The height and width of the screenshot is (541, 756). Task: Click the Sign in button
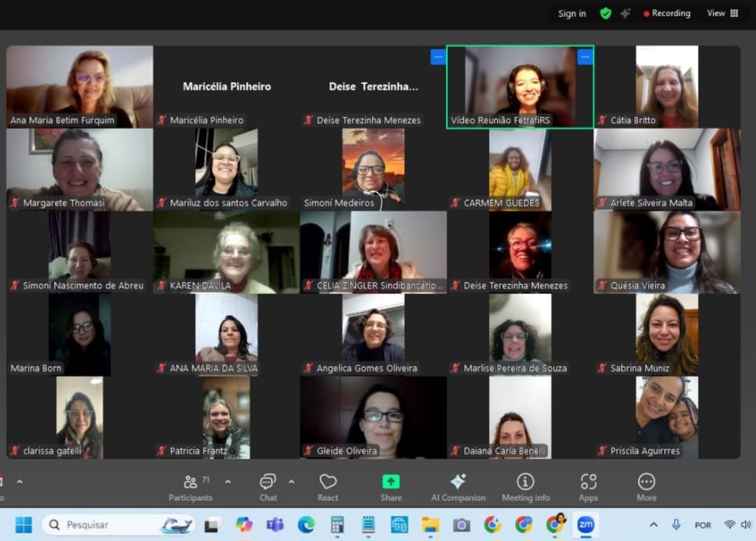coord(572,13)
